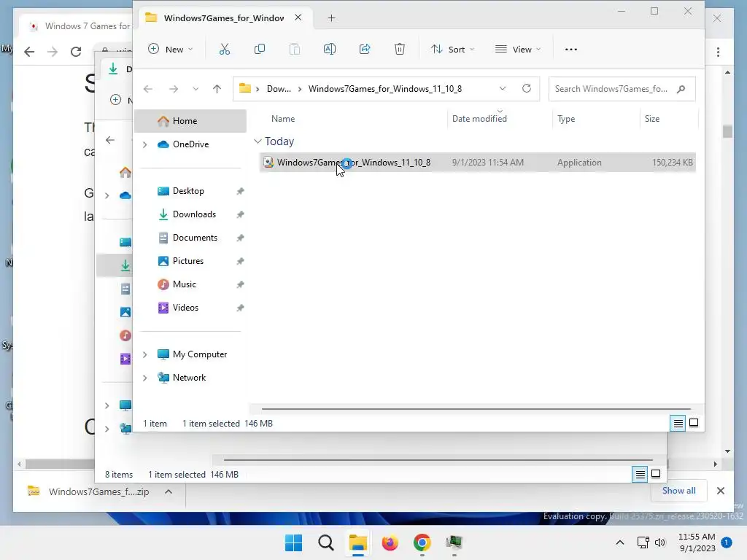Click the Dow... breadcrumb segment
This screenshot has height=560, width=747.
tap(279, 89)
